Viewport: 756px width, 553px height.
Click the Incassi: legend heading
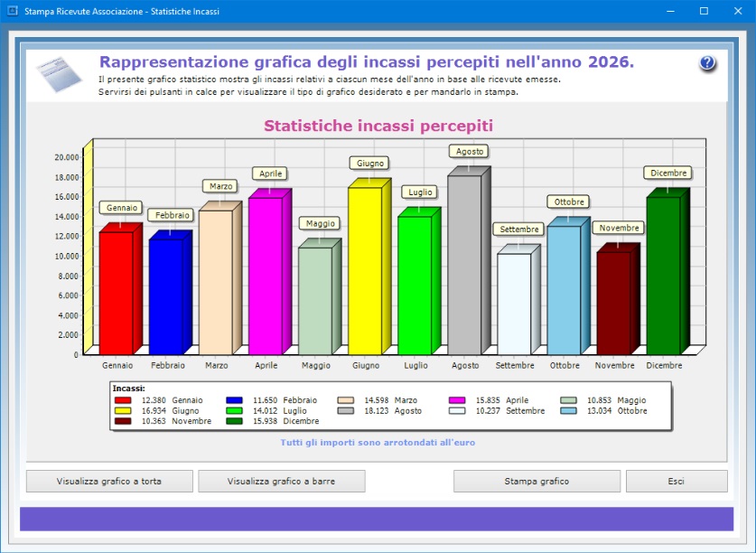[129, 389]
